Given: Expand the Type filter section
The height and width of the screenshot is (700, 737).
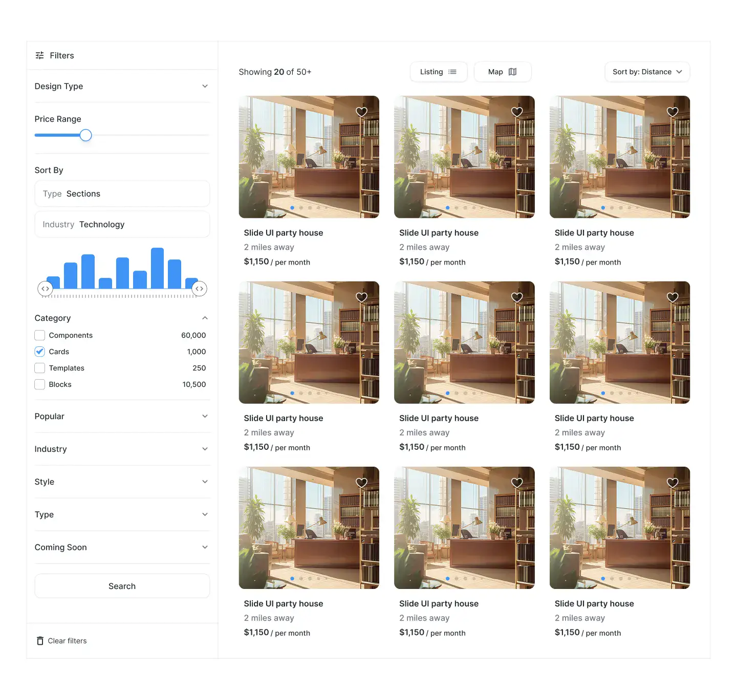Looking at the screenshot, I should [122, 514].
